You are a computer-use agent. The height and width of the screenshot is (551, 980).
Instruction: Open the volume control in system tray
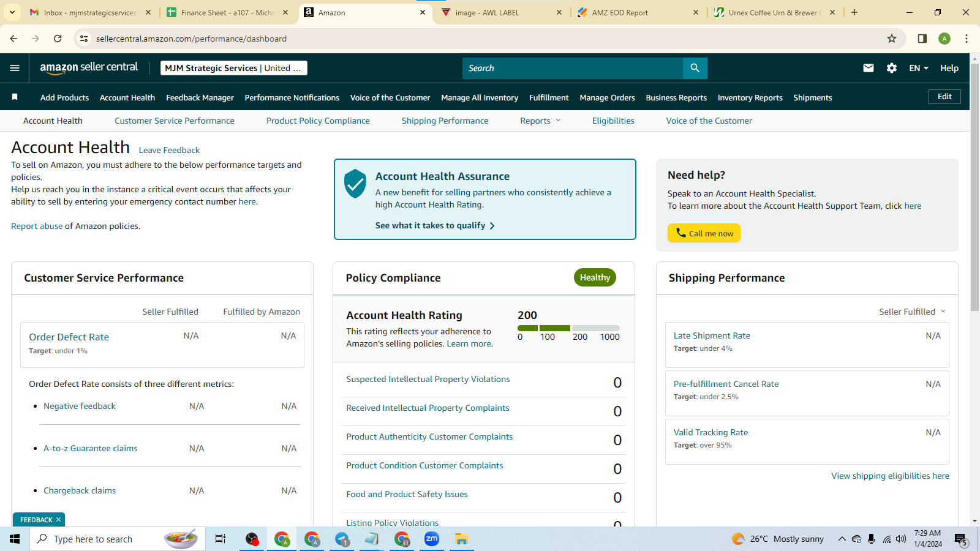coord(900,539)
